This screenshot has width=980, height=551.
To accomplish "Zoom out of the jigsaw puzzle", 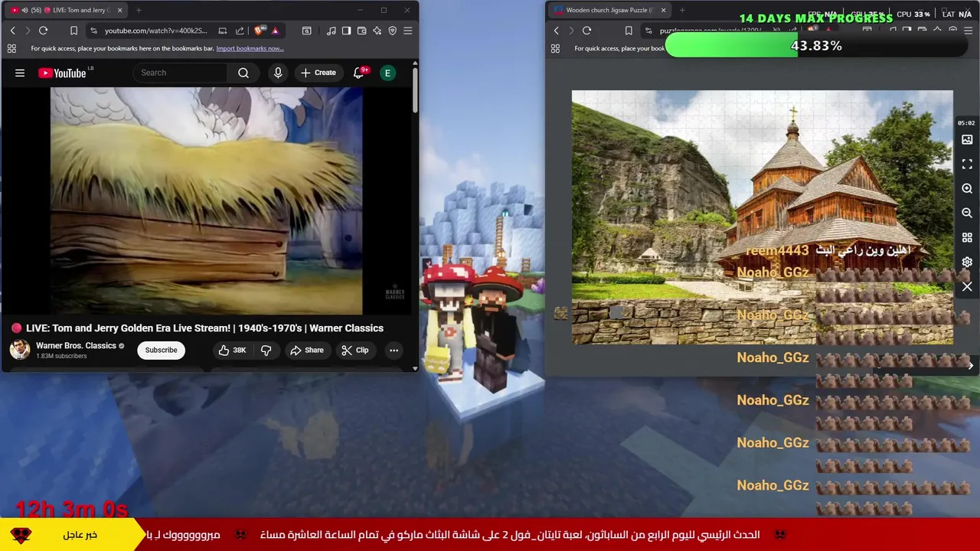I will coord(967,213).
